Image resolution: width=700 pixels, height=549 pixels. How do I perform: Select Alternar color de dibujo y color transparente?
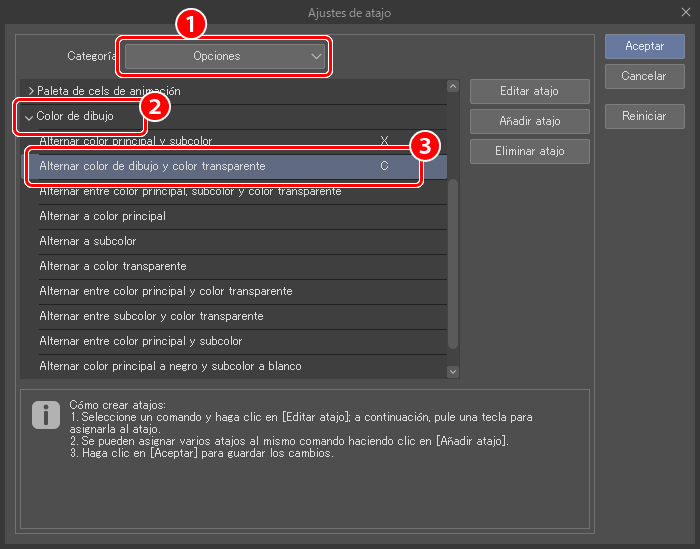[152, 166]
